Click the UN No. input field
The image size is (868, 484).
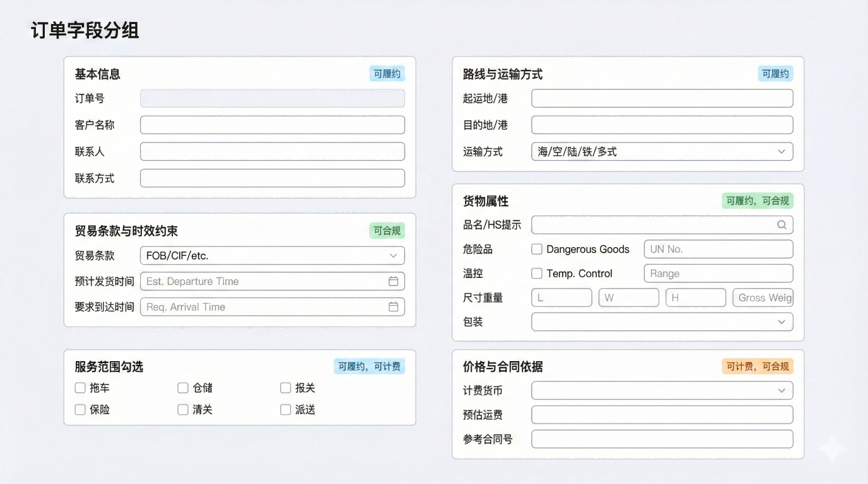click(718, 250)
